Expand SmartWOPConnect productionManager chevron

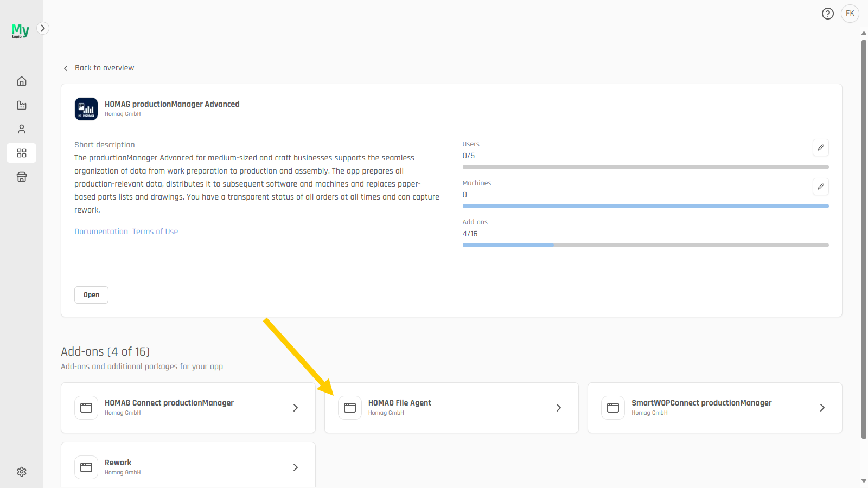[822, 408]
